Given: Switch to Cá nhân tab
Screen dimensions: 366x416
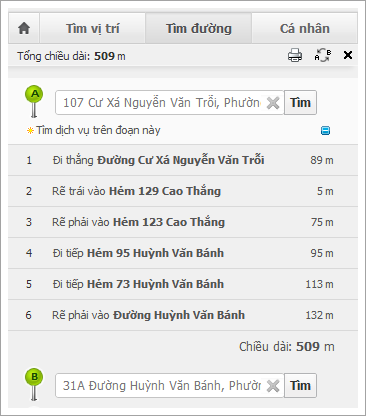Looking at the screenshot, I should (305, 28).
